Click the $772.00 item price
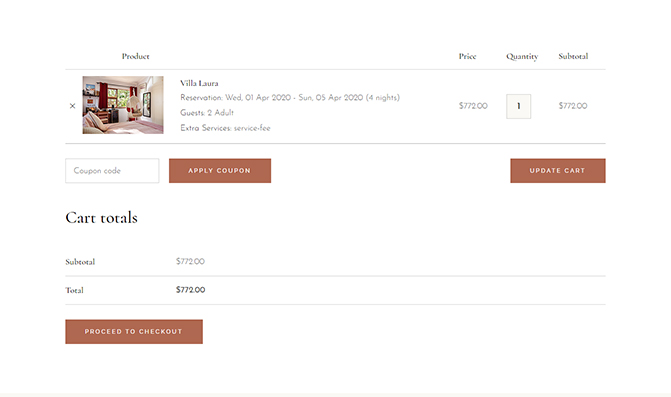Screen dimensions: 671x397 point(473,106)
